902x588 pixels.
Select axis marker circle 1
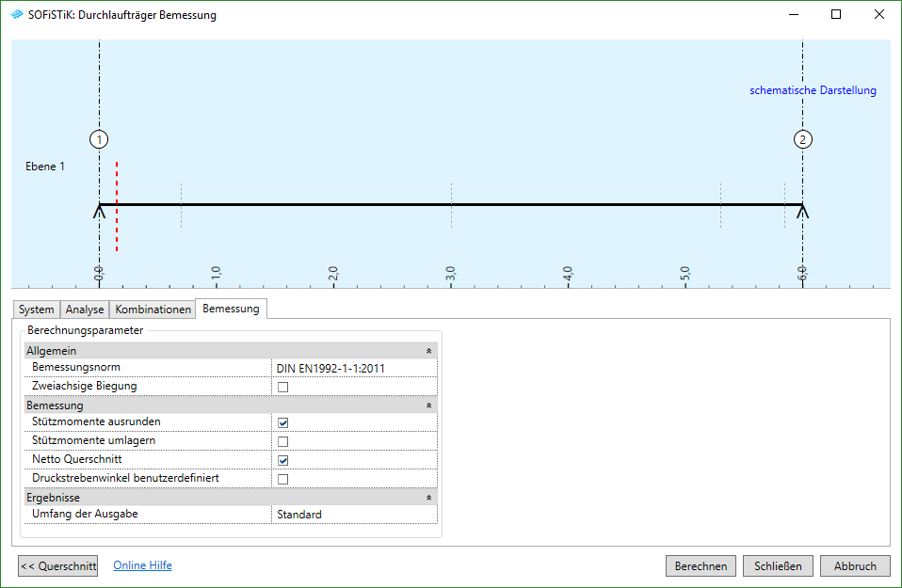99,139
